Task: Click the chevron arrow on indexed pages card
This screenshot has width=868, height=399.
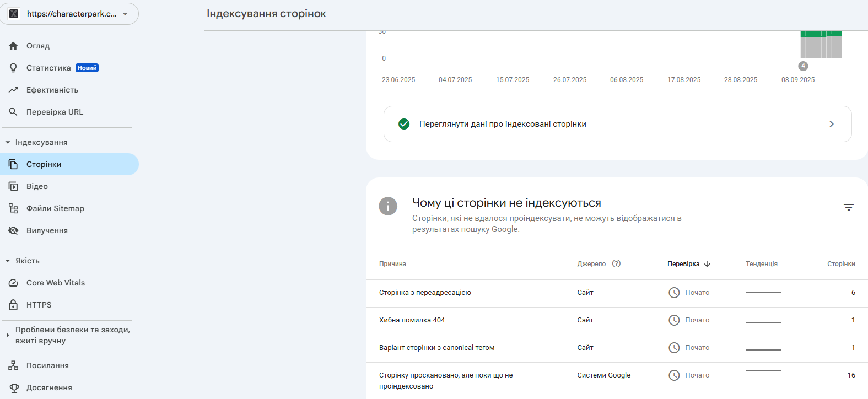Action: tap(832, 124)
